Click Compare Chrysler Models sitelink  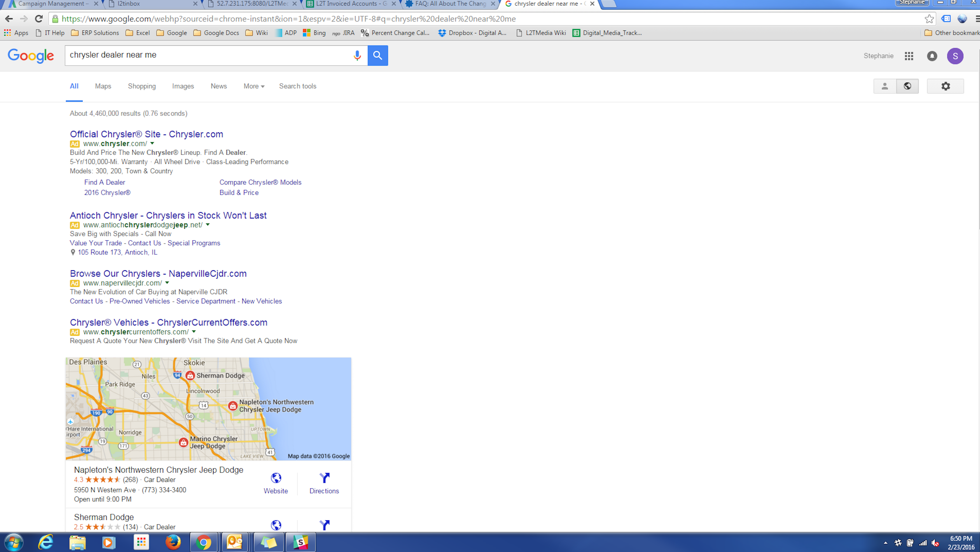pos(260,182)
